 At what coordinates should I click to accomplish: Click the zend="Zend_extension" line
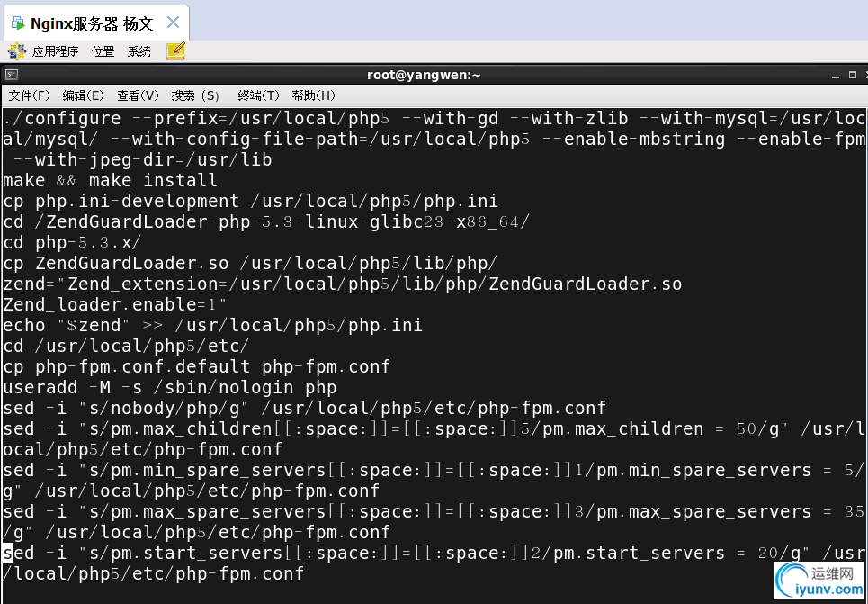pos(342,284)
